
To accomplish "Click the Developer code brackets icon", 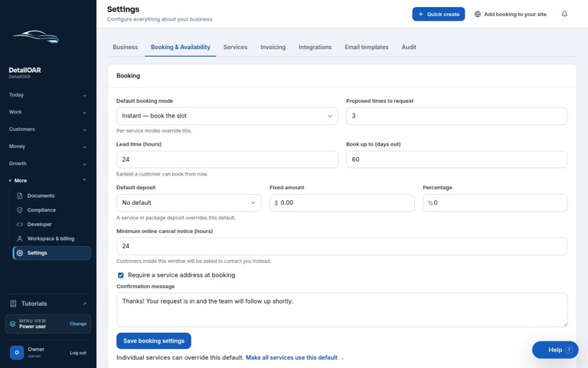I will click(x=19, y=224).
